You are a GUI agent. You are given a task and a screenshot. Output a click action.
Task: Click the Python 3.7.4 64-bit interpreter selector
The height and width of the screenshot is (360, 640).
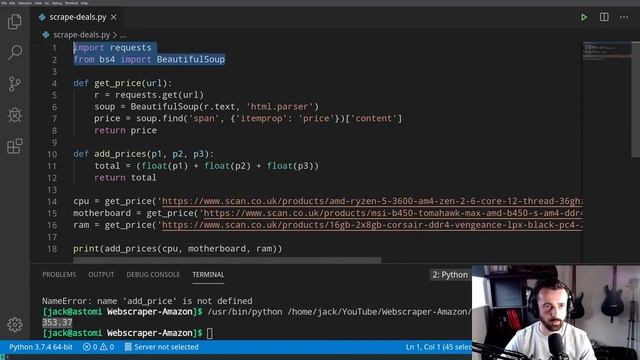point(41,347)
